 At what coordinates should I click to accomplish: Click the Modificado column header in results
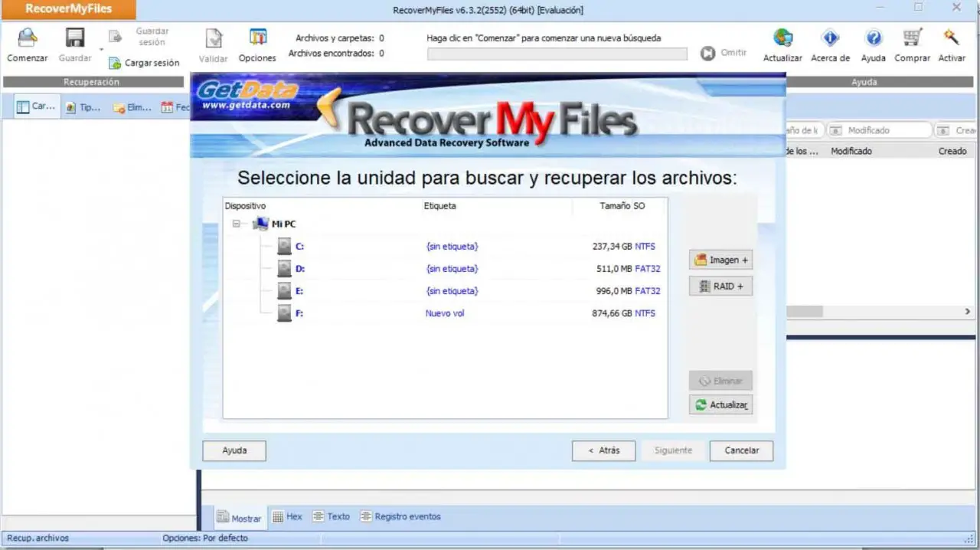coord(851,151)
